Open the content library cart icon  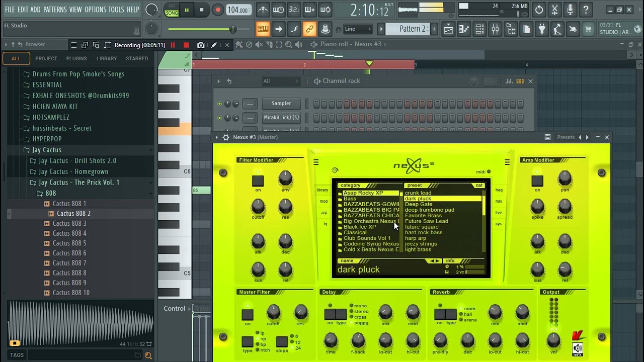pyautogui.click(x=588, y=29)
